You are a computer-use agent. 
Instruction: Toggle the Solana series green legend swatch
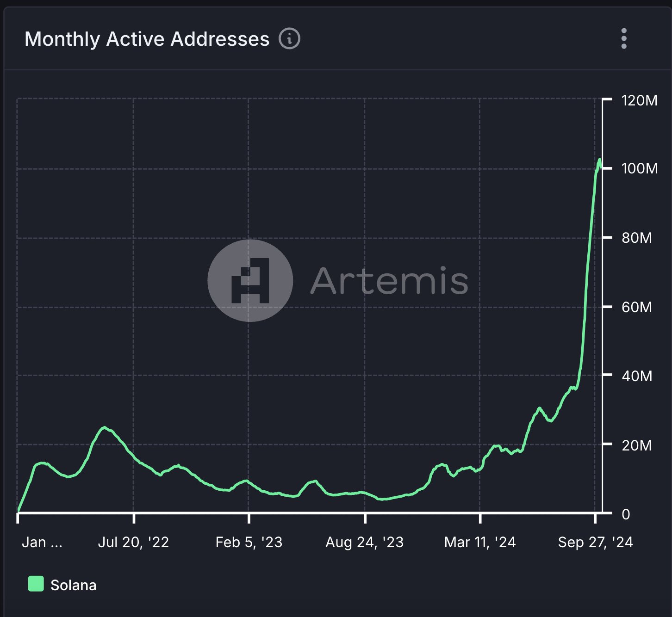pyautogui.click(x=36, y=584)
